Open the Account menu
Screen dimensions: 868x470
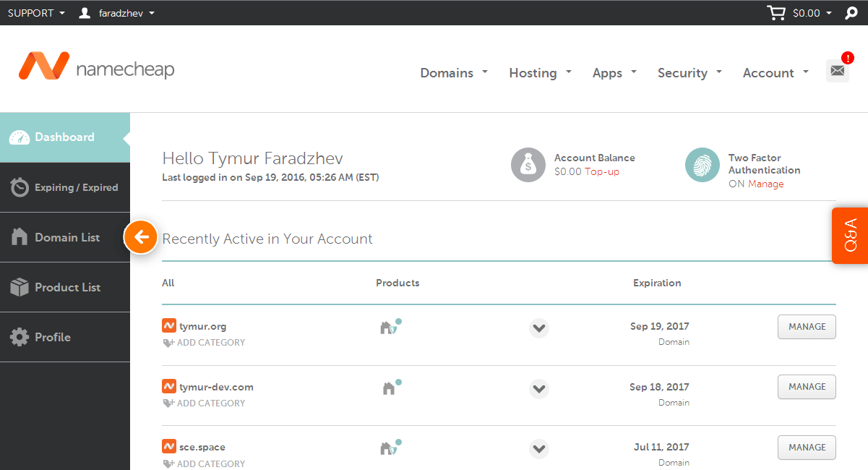pos(775,72)
